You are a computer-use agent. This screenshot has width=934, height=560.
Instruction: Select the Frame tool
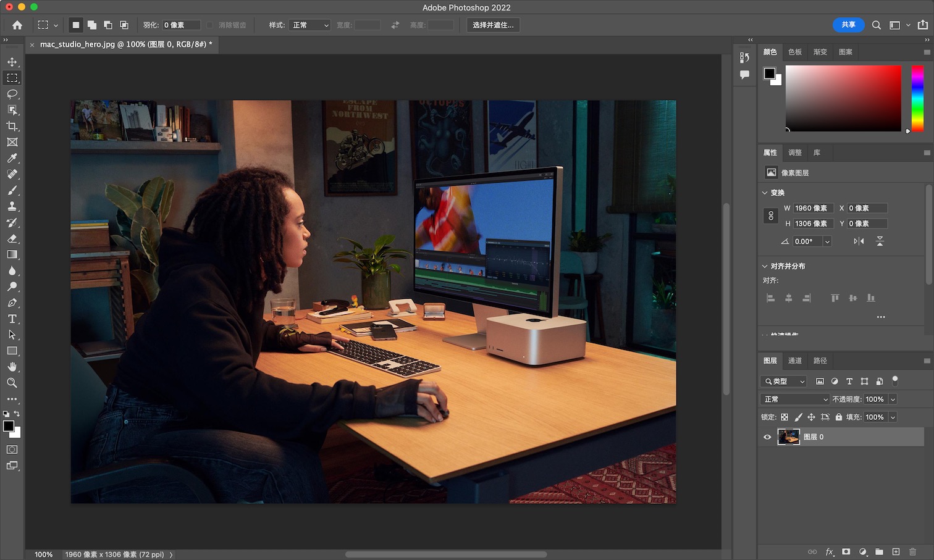(x=12, y=142)
